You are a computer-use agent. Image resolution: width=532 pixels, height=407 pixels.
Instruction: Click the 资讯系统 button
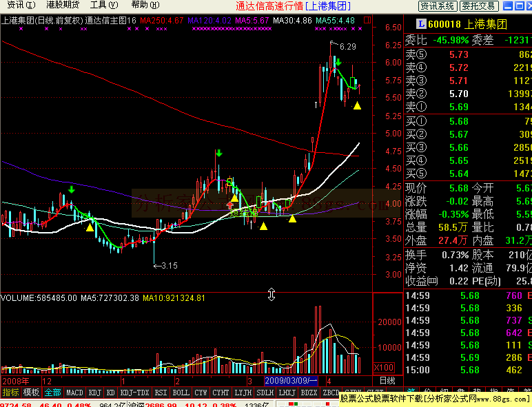[x=438, y=6]
